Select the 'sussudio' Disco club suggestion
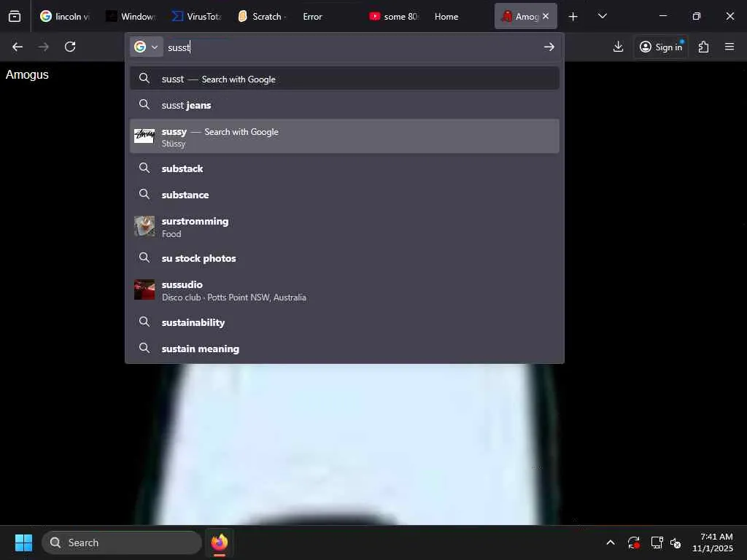This screenshot has width=747, height=560. pyautogui.click(x=344, y=290)
